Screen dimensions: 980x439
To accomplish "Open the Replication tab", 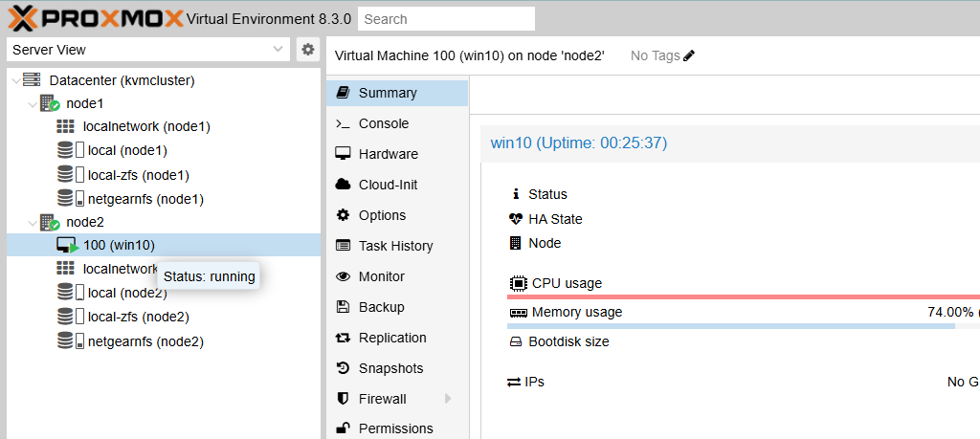I will 397,338.
